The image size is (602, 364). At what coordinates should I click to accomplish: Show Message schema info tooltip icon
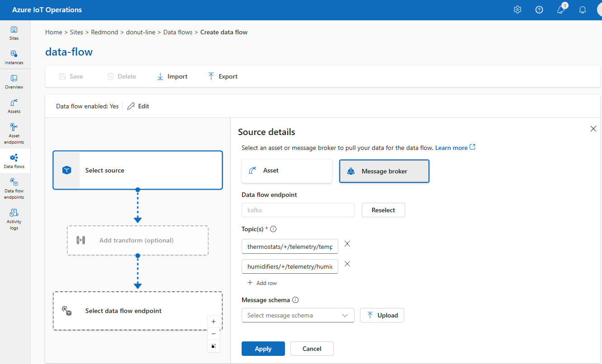(295, 300)
